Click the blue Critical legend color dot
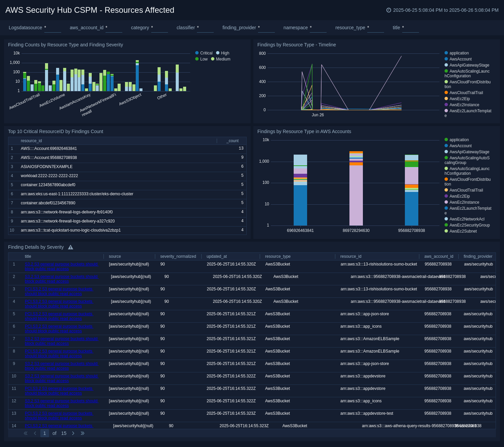This screenshot has width=504, height=447. coord(197,53)
